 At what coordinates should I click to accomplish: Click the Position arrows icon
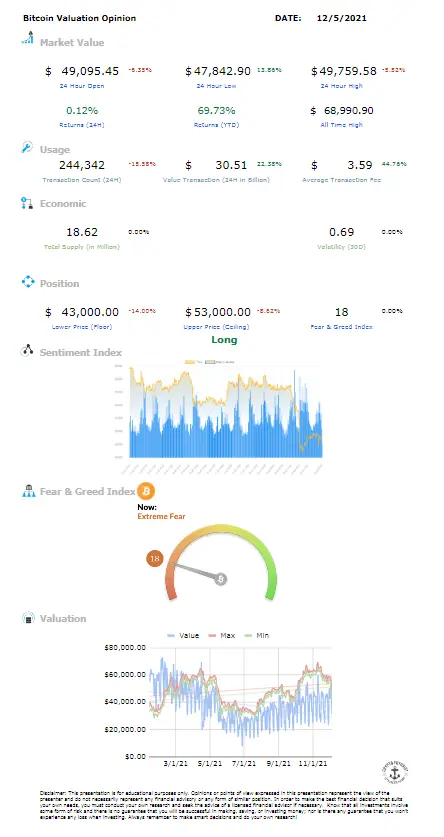coord(27,281)
